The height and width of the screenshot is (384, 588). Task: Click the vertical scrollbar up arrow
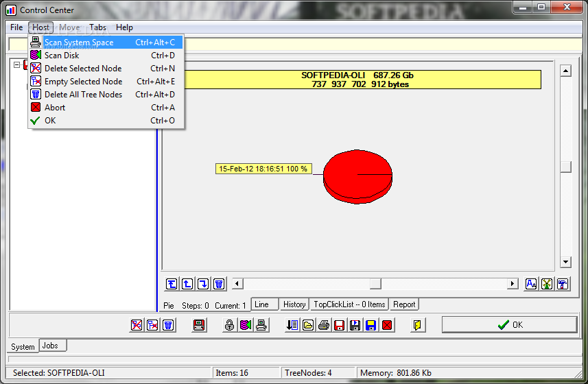click(565, 71)
